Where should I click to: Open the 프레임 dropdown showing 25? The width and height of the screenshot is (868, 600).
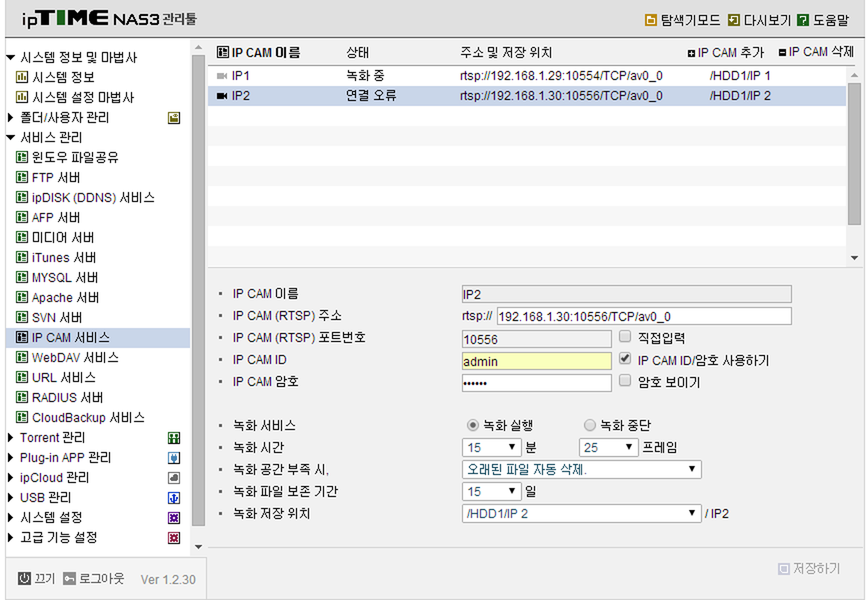(x=608, y=447)
